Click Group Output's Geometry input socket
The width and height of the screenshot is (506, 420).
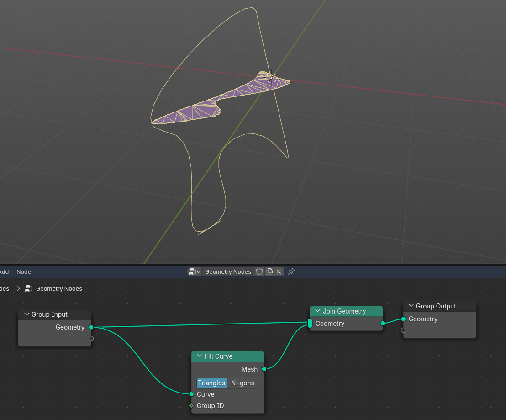[x=403, y=319]
